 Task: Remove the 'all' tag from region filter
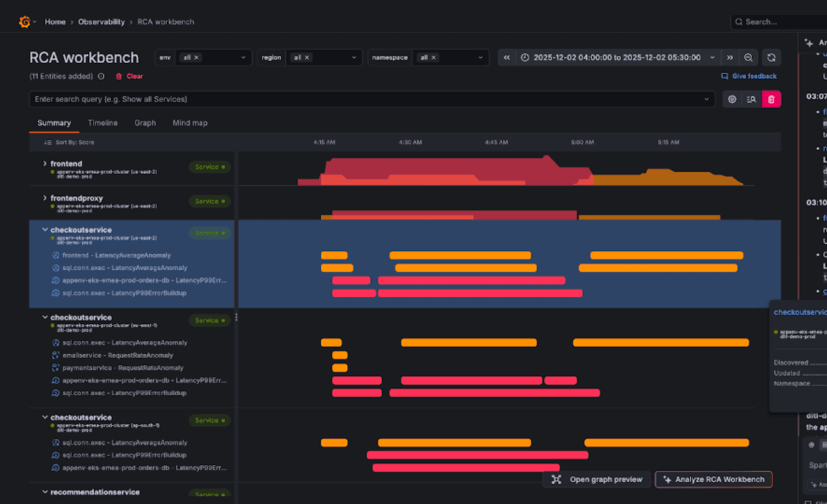click(307, 57)
